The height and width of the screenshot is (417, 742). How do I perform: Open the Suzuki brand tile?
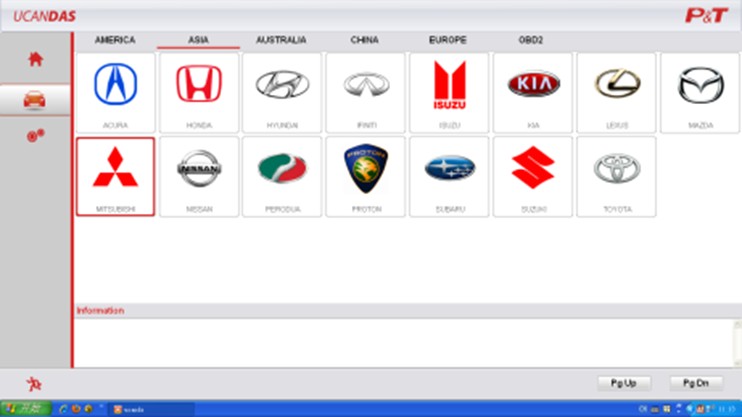pos(533,177)
